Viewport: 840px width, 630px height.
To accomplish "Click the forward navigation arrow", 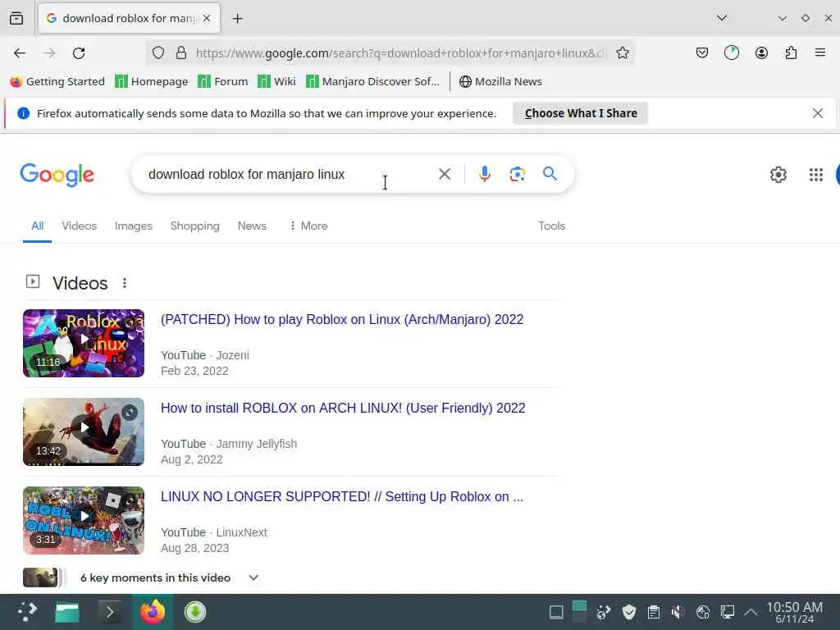I will 49,53.
